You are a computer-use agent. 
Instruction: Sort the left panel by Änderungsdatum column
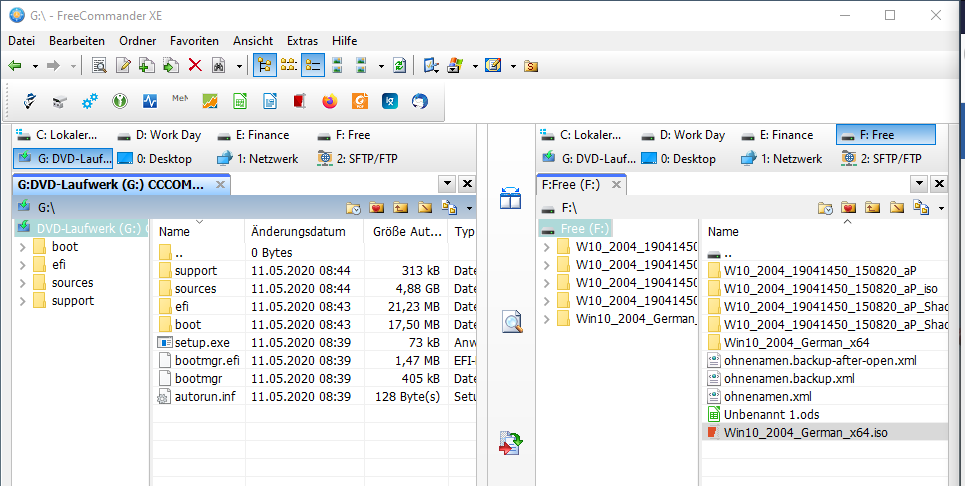coord(305,232)
